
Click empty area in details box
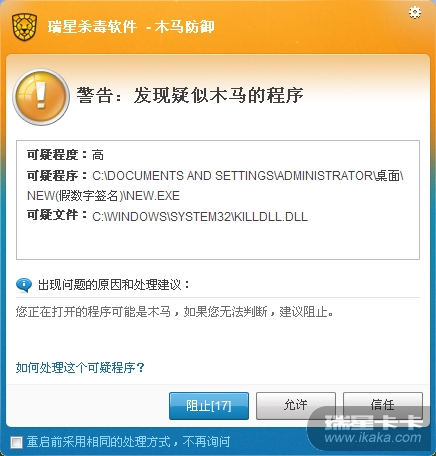(218, 242)
